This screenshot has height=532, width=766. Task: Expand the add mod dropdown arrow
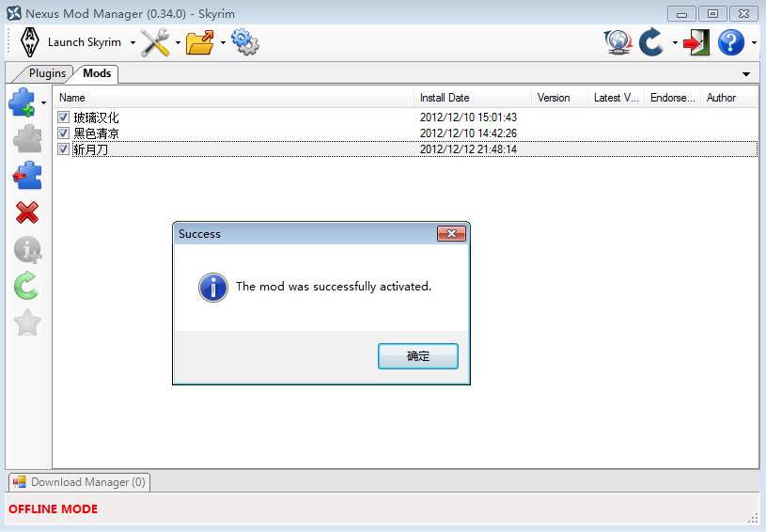[43, 102]
